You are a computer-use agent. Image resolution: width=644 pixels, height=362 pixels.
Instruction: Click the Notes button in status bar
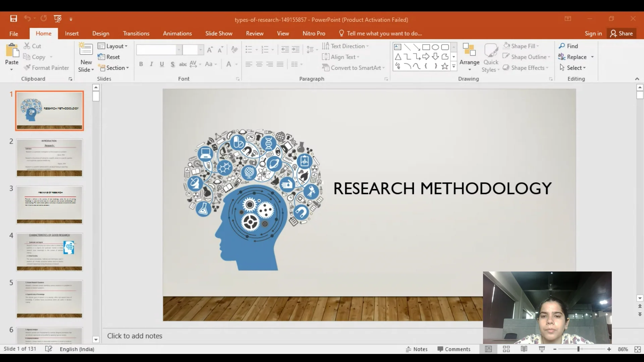click(x=417, y=349)
